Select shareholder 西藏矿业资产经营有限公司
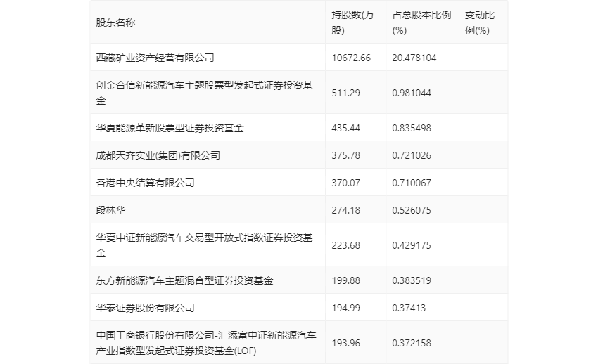Viewport: 598px width, 364px height. pos(155,58)
